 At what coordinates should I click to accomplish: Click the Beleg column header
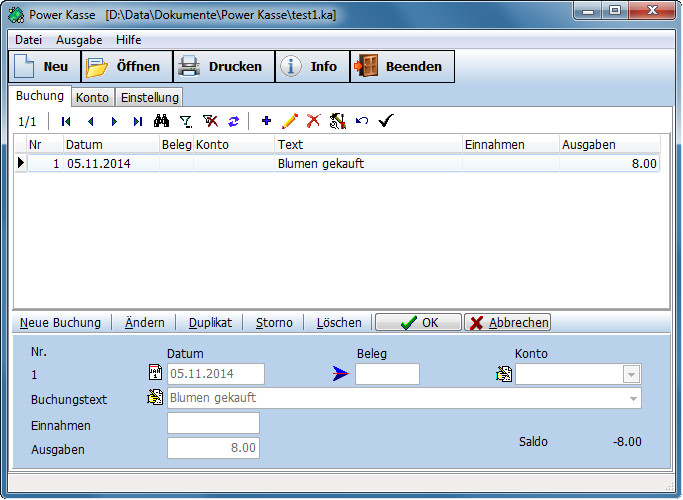176,145
